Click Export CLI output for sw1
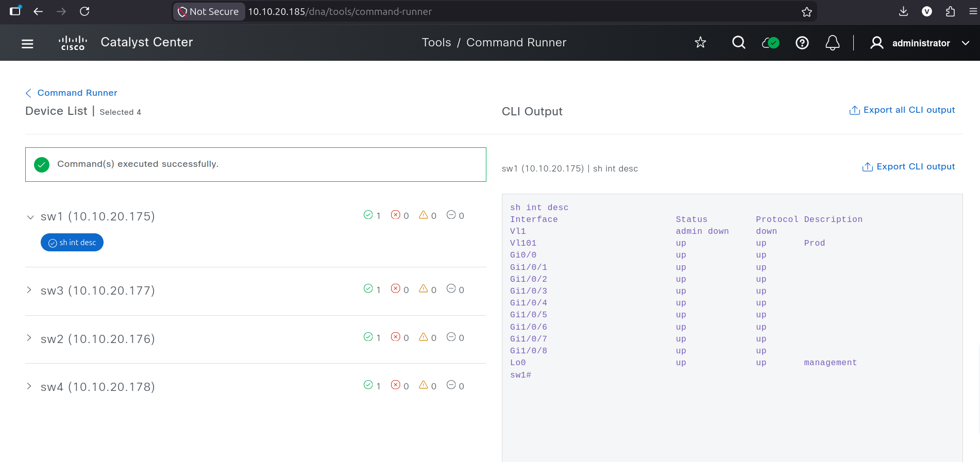Image resolution: width=980 pixels, height=462 pixels. [x=909, y=167]
